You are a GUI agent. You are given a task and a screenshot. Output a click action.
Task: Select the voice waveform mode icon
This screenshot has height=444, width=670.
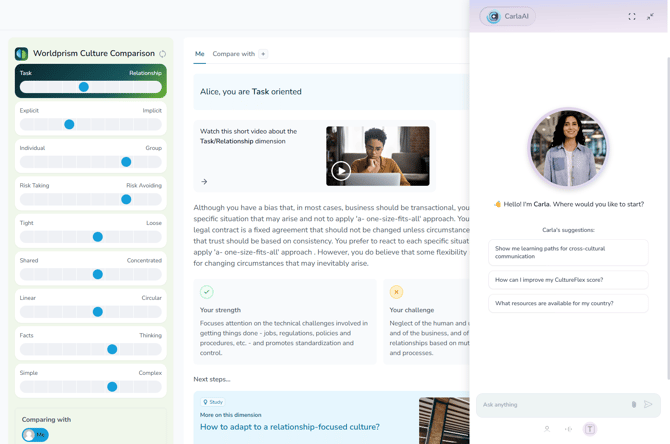568,429
